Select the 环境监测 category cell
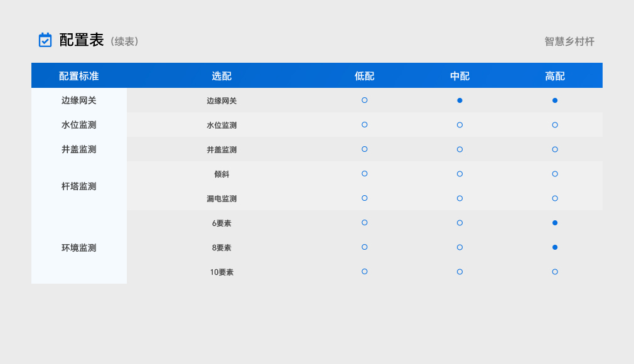 click(79, 248)
